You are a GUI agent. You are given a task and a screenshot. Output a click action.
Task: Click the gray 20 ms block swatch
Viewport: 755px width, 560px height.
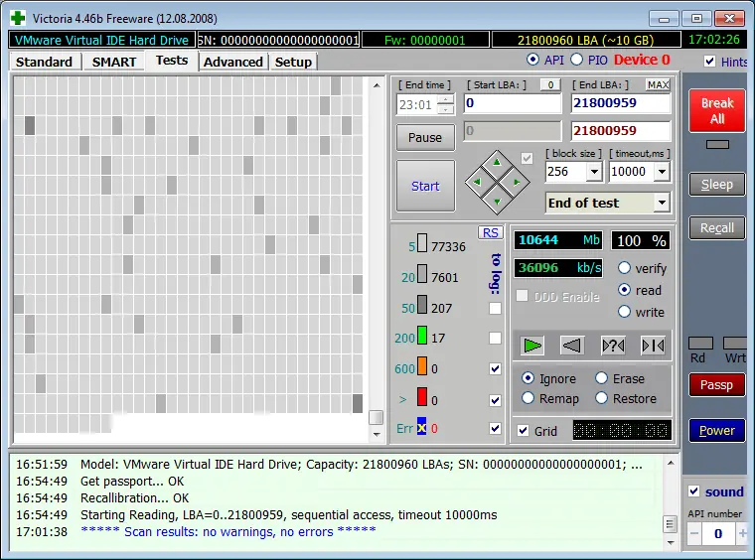coord(422,274)
